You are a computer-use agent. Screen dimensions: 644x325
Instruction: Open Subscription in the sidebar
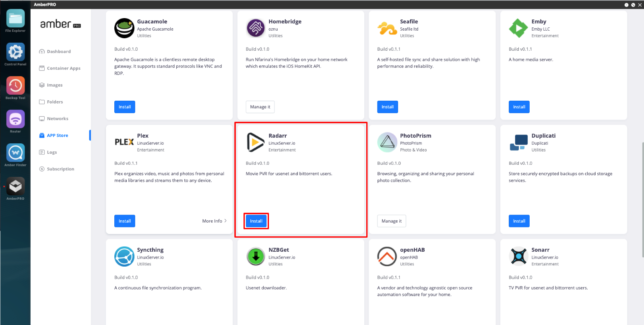coord(60,169)
